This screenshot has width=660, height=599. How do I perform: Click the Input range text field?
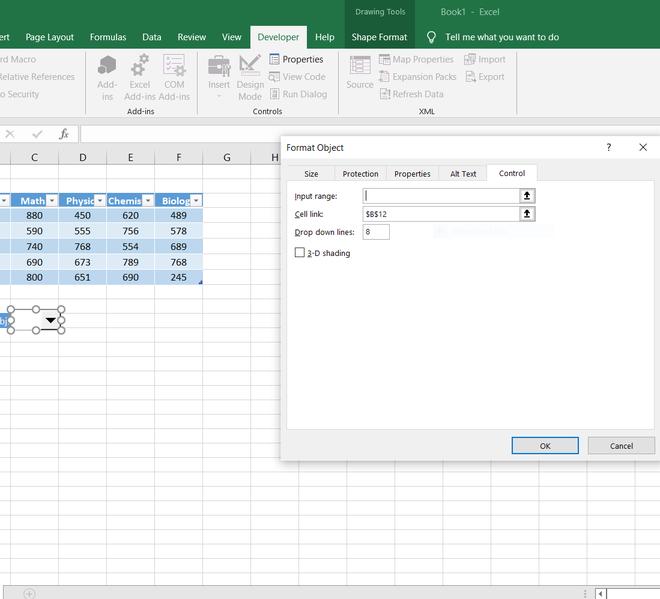[440, 196]
